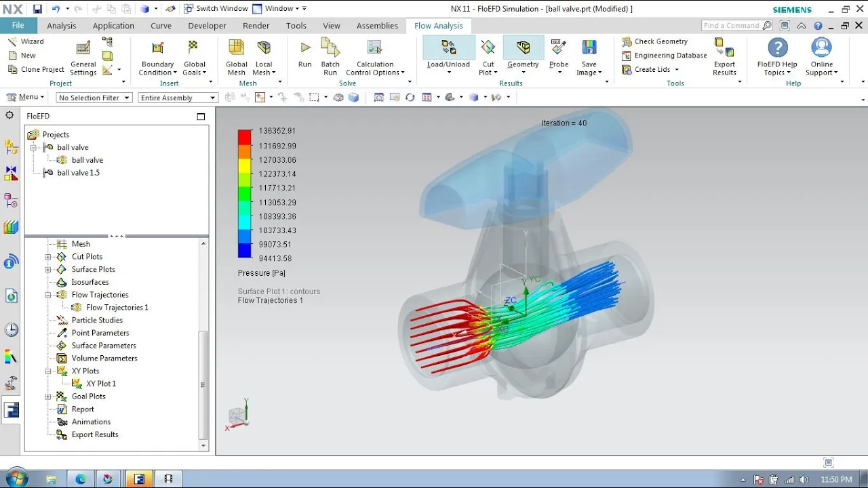Click the Run solver icon
This screenshot has height=488, width=868.
(x=305, y=54)
